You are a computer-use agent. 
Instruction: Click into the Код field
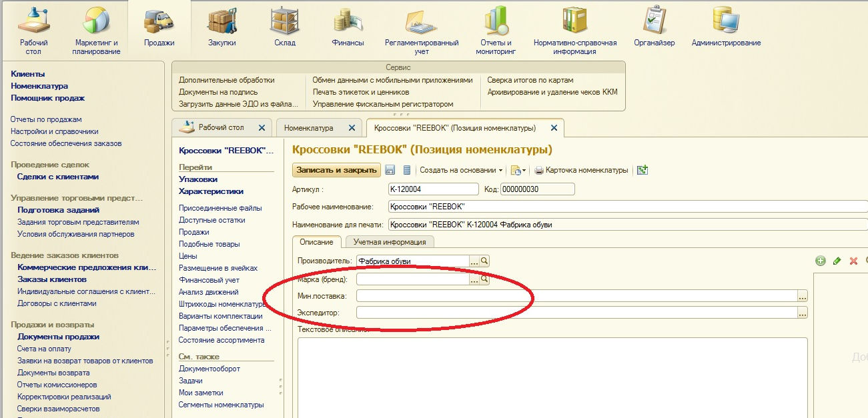coord(537,189)
